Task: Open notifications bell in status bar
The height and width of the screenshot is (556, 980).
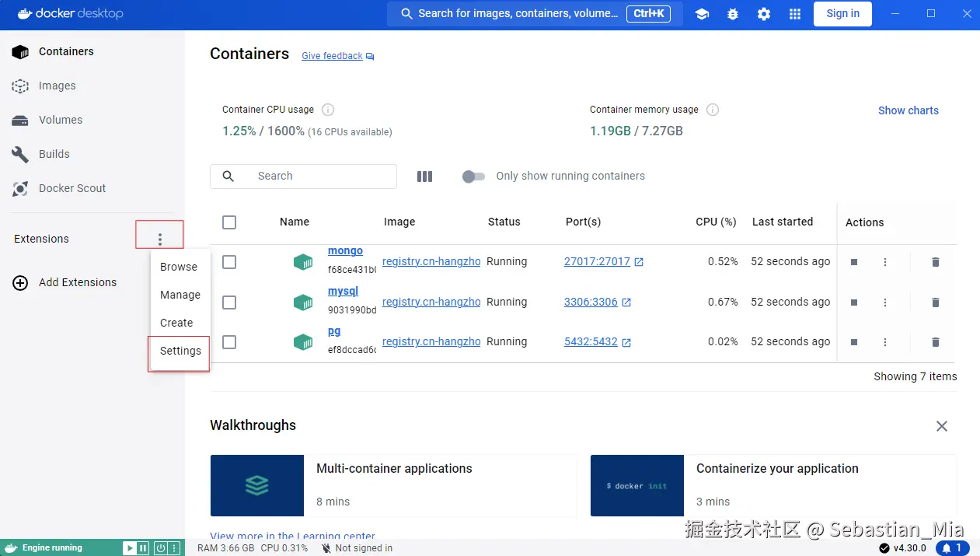Action: point(953,548)
